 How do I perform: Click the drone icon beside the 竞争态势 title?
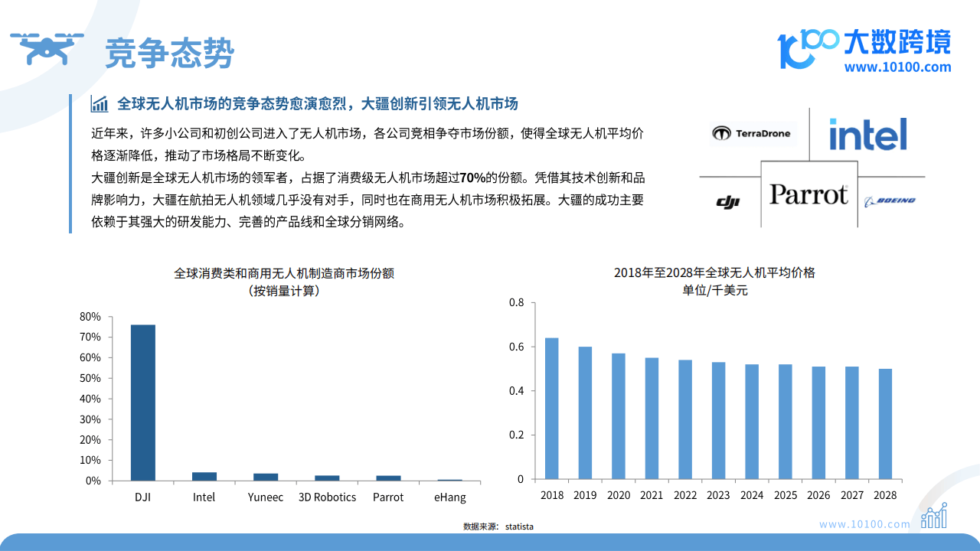49,47
